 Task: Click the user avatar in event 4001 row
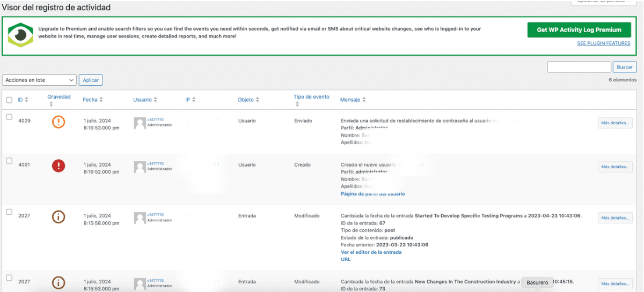pyautogui.click(x=140, y=167)
